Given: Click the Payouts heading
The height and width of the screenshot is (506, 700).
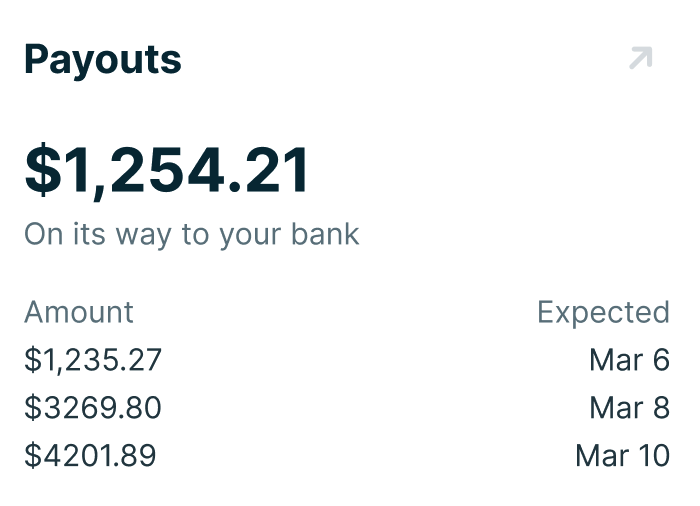Looking at the screenshot, I should tap(103, 60).
